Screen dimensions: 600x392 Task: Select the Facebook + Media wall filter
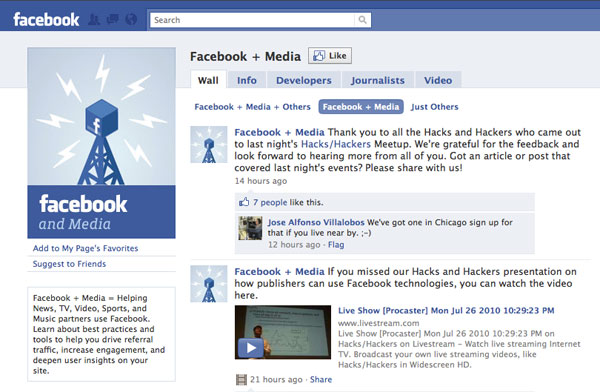click(361, 107)
